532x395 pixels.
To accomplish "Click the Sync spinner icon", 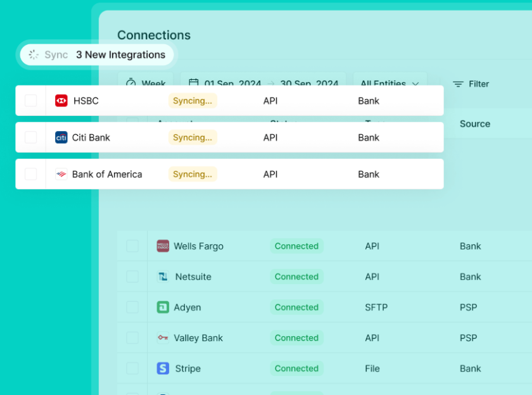I will [x=33, y=54].
